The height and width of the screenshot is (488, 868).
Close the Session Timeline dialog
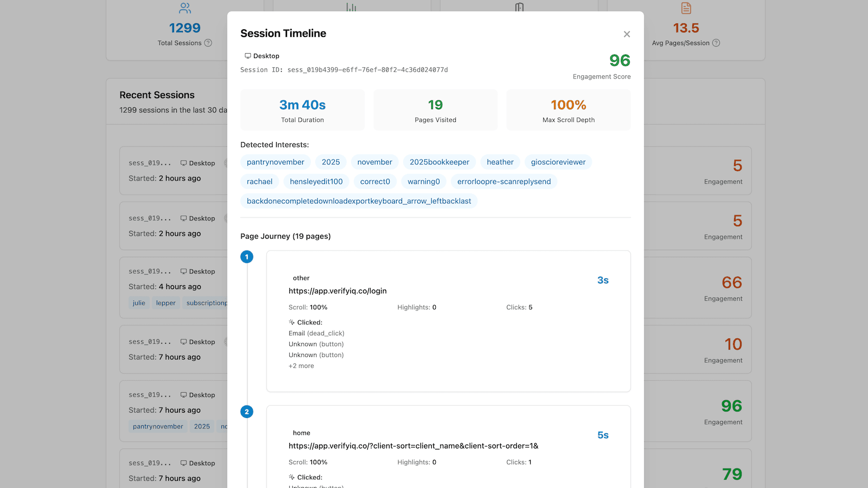[x=627, y=34]
